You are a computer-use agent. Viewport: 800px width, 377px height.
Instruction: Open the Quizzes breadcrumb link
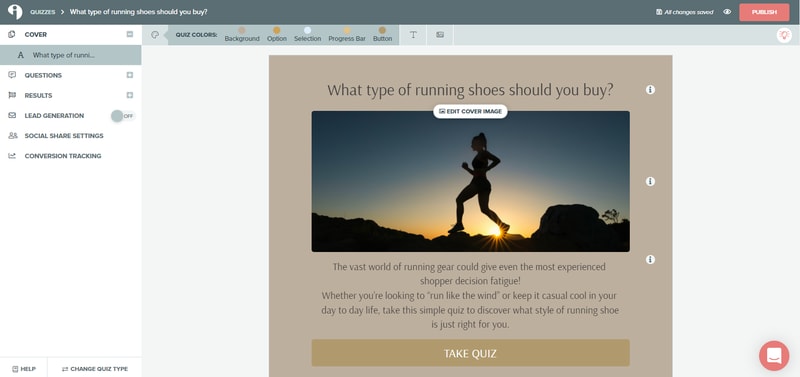coord(42,12)
